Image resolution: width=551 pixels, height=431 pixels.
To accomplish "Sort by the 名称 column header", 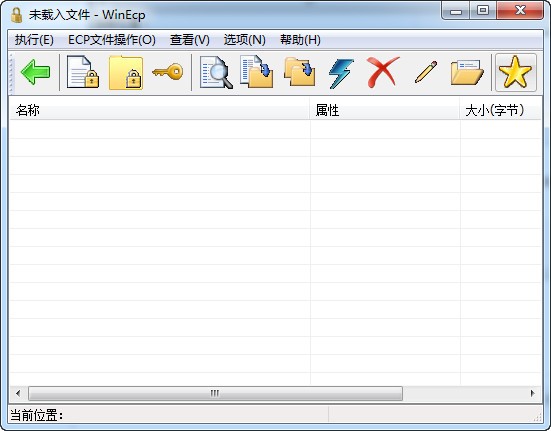I will click(159, 110).
